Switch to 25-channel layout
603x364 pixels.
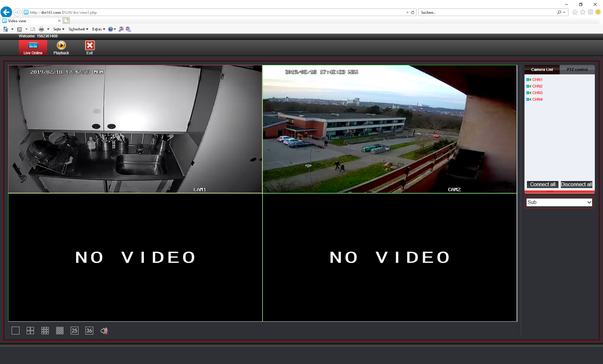[x=74, y=331]
